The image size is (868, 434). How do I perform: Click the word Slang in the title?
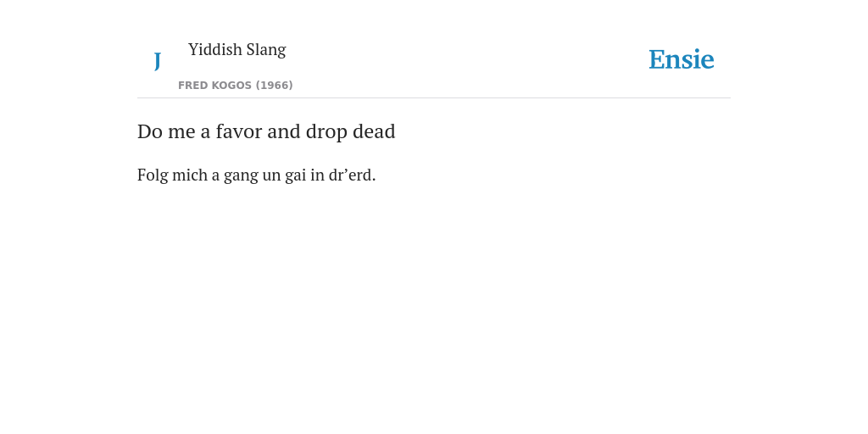coord(266,50)
